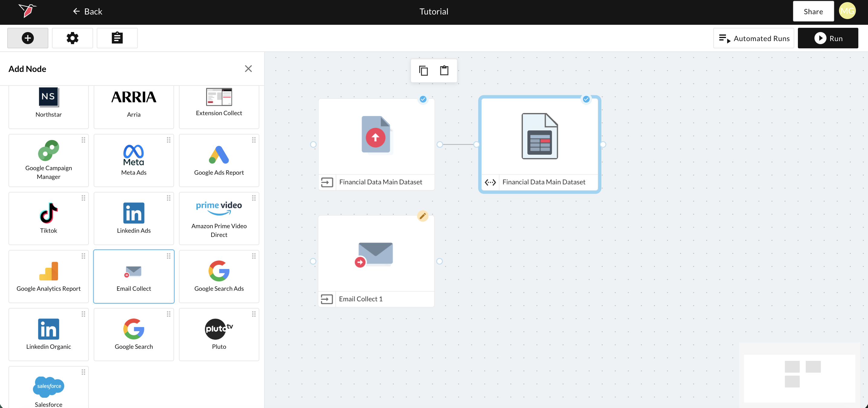The width and height of the screenshot is (868, 408).
Task: Add a Meta Ads node
Action: click(134, 160)
